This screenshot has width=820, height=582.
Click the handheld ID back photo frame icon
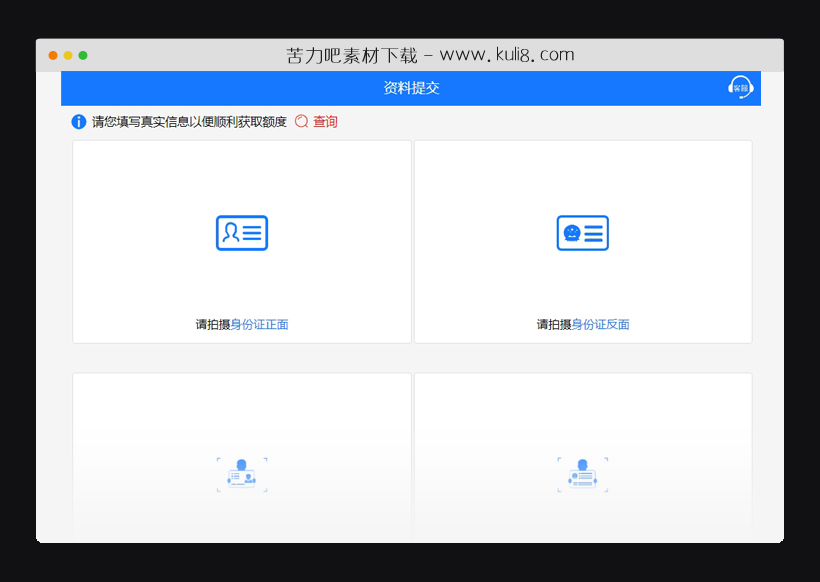(x=582, y=474)
